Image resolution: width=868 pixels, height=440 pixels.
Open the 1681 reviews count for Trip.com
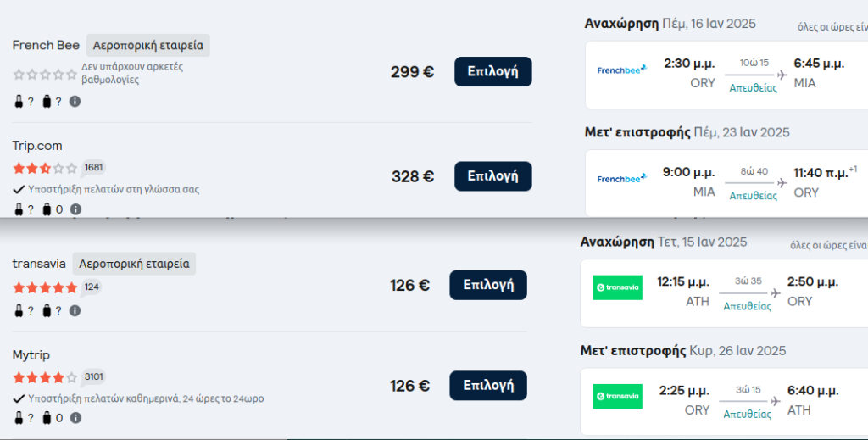(x=93, y=168)
